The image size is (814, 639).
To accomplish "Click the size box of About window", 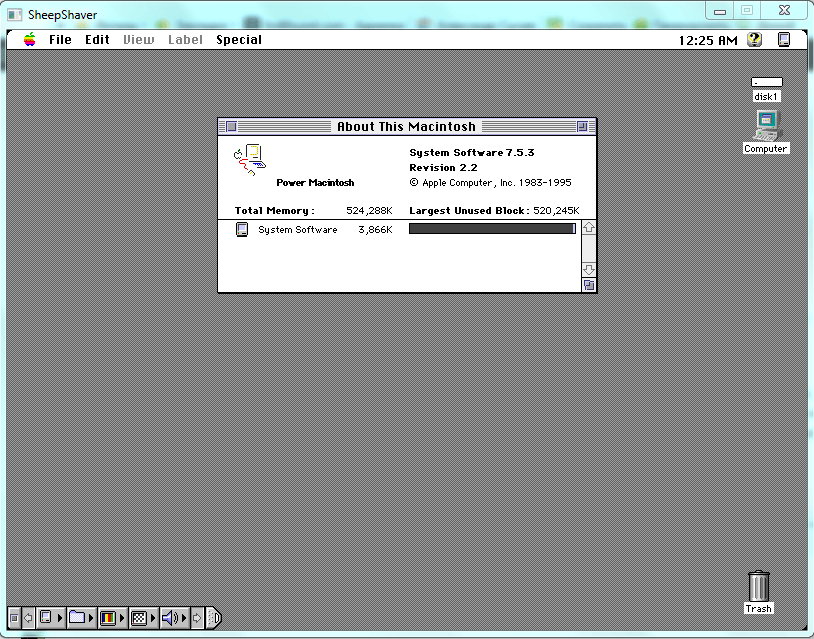I will point(589,285).
